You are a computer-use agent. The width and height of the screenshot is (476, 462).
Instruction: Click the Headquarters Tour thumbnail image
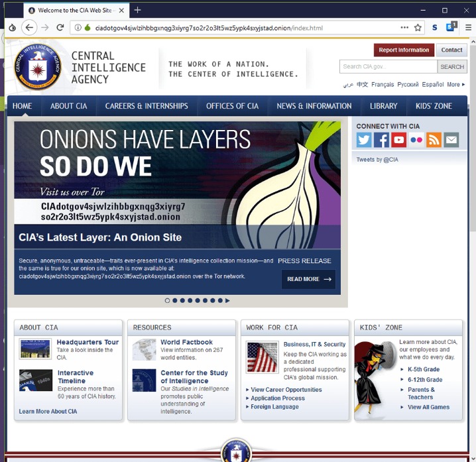[x=35, y=349]
